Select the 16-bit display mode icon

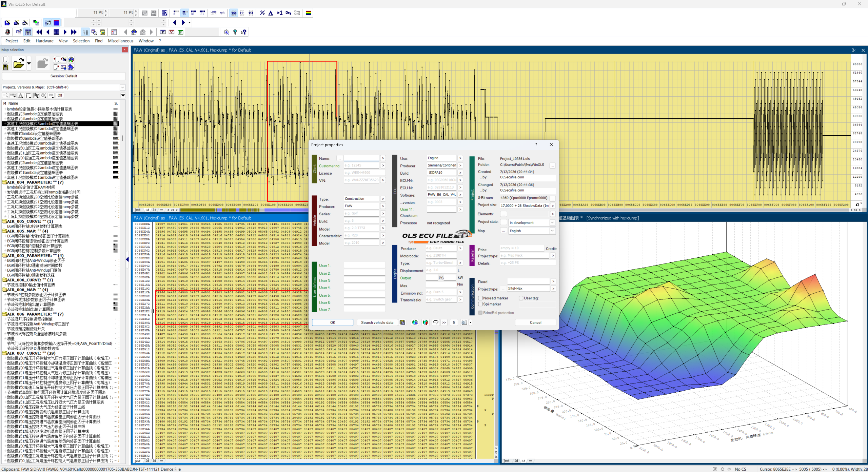[184, 13]
